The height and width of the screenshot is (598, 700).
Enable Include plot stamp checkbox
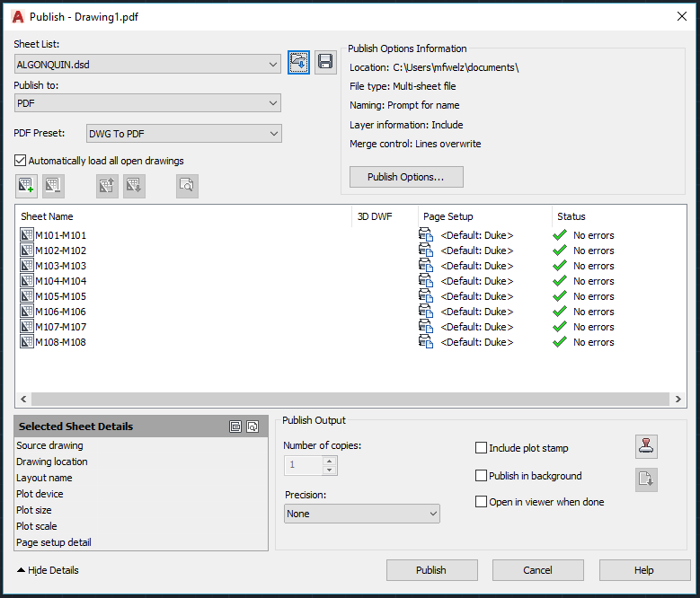481,448
